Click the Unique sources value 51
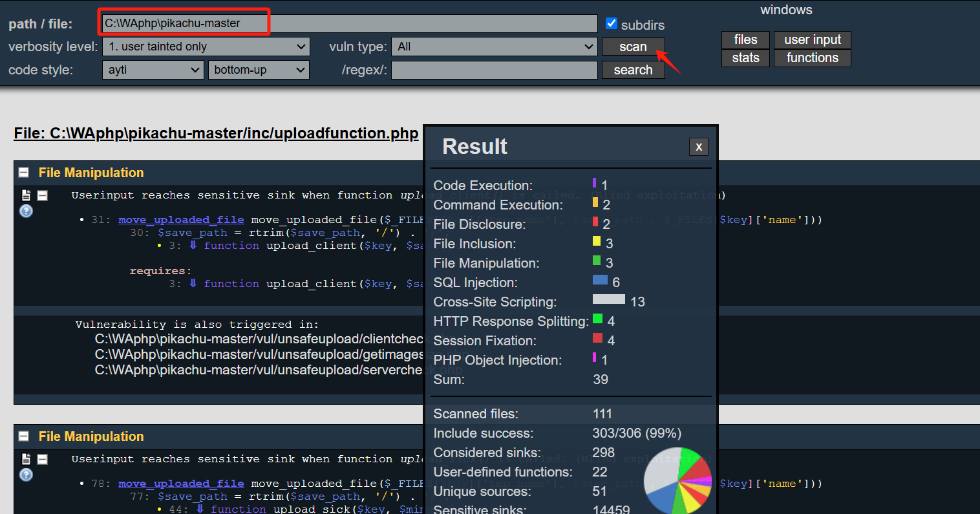The image size is (980, 514). pos(600,491)
